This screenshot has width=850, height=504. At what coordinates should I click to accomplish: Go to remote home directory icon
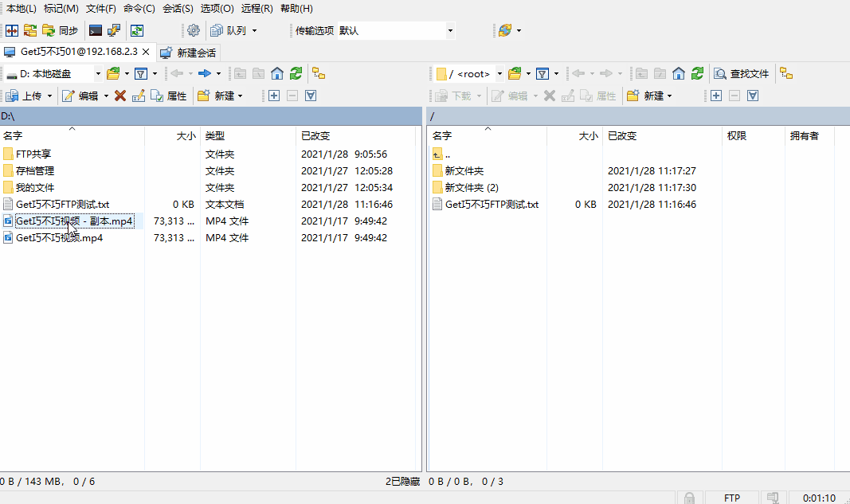pos(679,74)
